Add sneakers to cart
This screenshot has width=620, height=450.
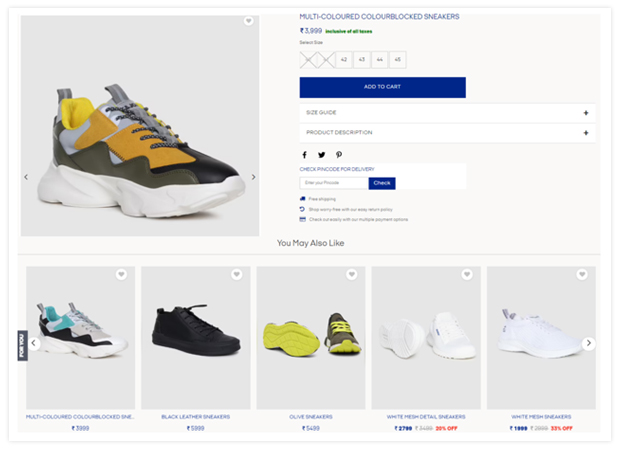point(382,87)
